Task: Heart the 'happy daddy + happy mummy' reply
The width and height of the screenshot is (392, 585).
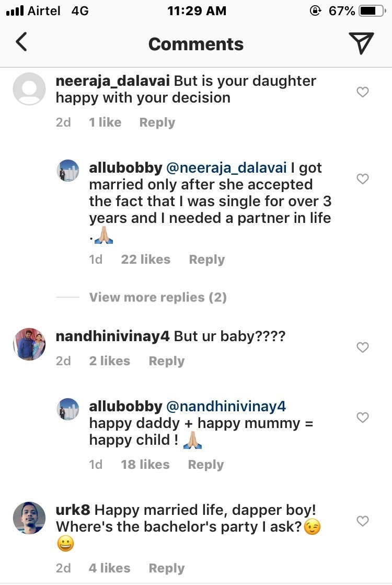Action: point(362,417)
